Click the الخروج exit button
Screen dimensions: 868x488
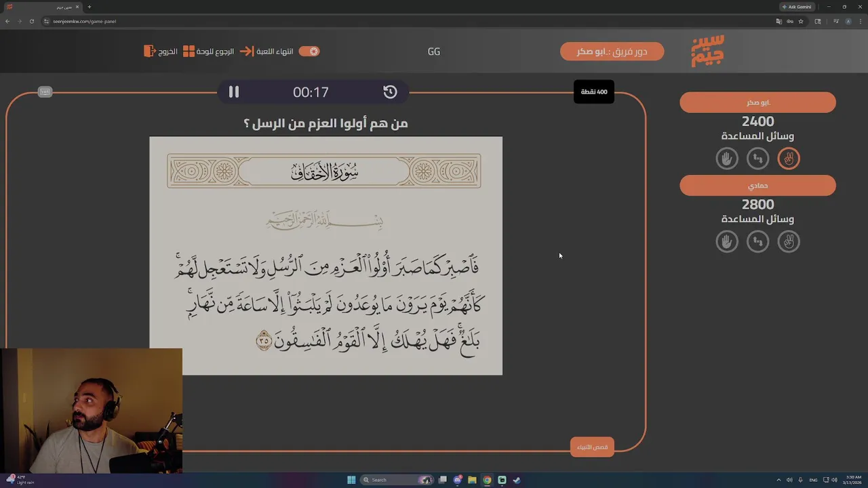(161, 52)
